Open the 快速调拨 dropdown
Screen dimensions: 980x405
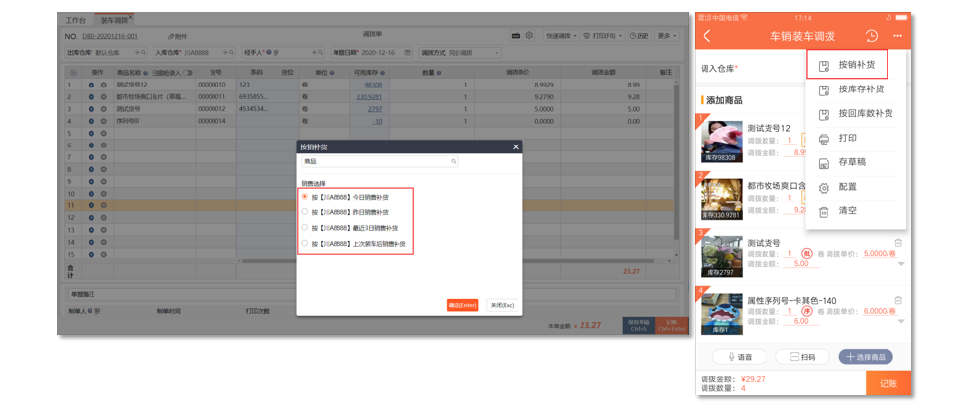click(x=559, y=35)
